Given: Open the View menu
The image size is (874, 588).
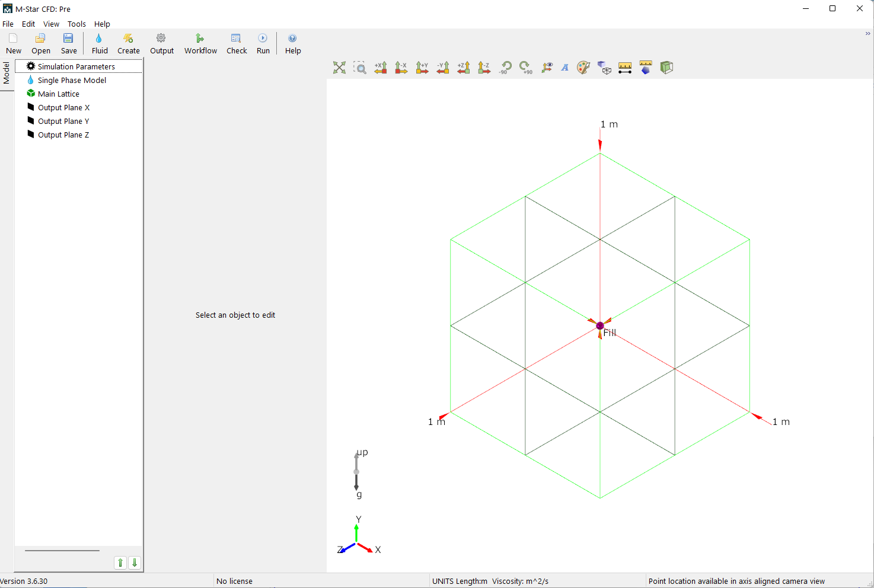Looking at the screenshot, I should 51,24.
